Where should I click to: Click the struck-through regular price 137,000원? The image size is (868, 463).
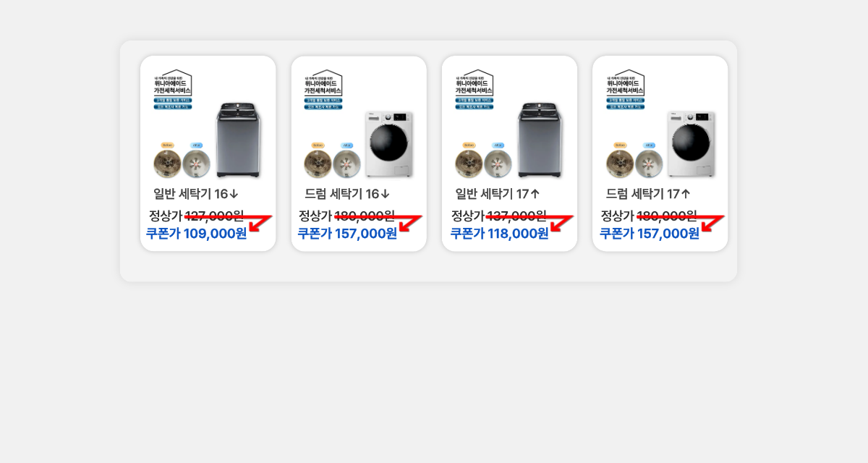(x=516, y=216)
